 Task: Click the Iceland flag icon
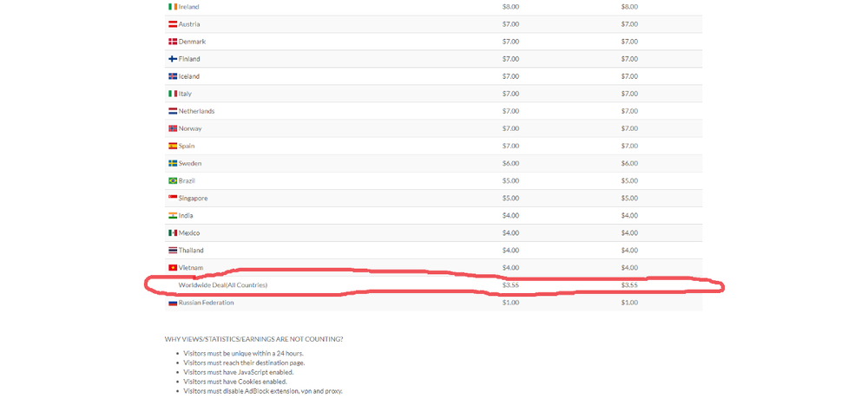(172, 76)
